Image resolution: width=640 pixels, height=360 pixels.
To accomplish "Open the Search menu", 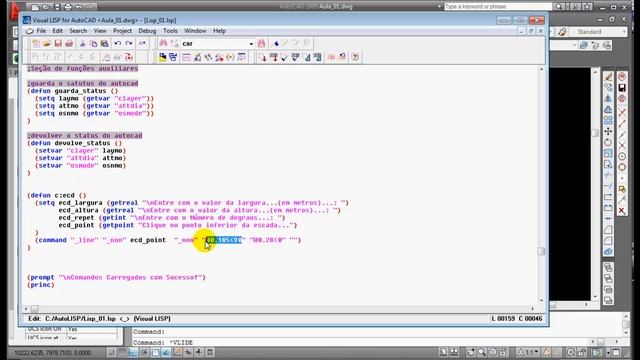I will point(78,31).
